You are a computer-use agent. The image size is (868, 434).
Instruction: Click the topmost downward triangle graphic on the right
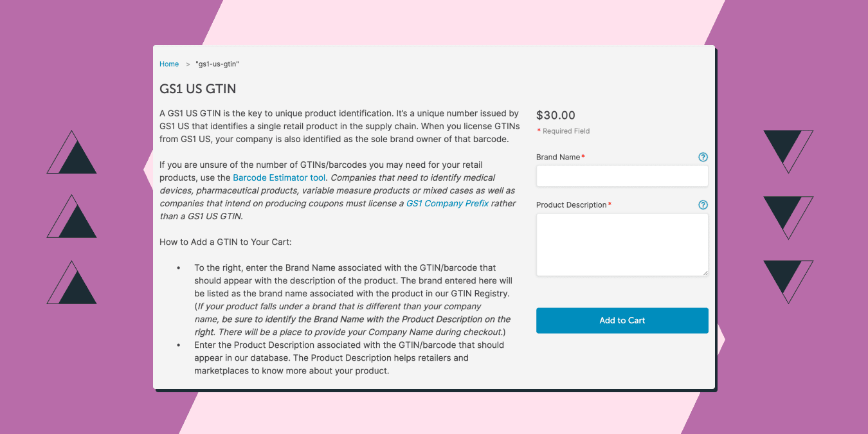[x=788, y=152]
